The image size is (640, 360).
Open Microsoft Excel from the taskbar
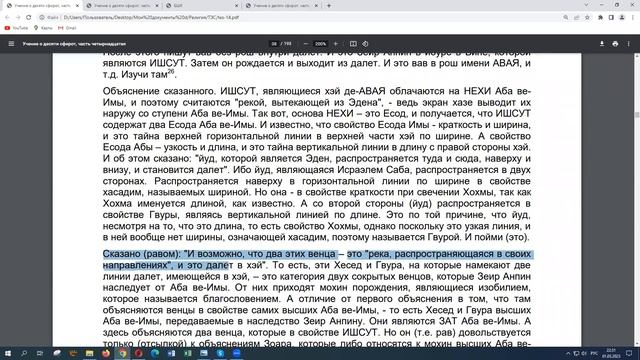click(x=187, y=353)
